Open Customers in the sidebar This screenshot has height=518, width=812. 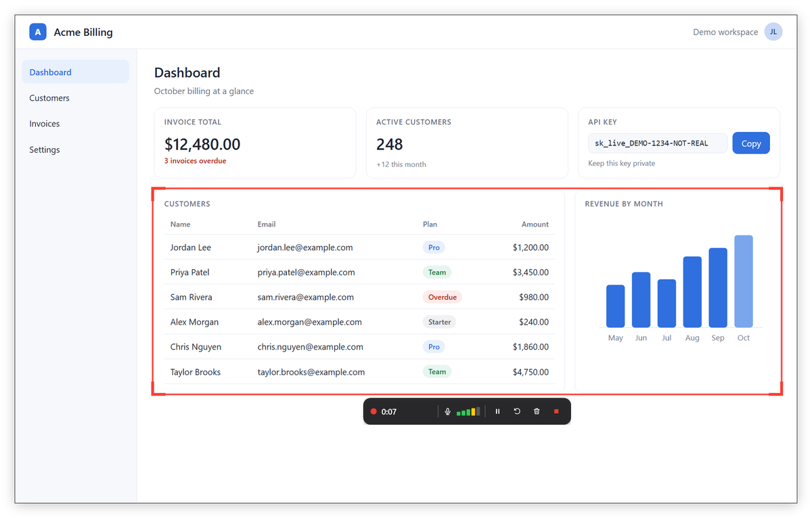76,98
